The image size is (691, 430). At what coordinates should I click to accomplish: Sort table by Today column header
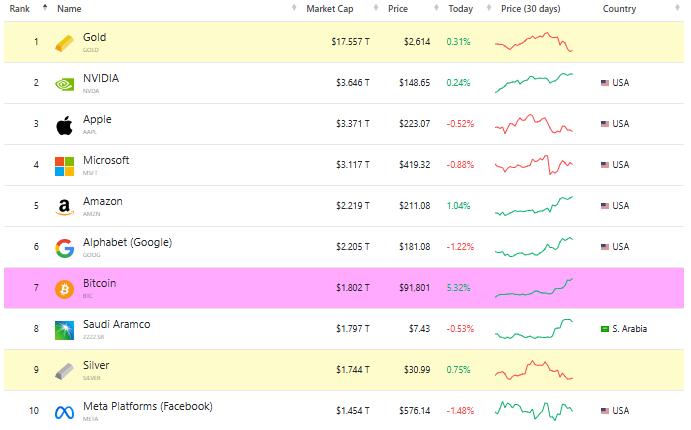[x=461, y=9]
